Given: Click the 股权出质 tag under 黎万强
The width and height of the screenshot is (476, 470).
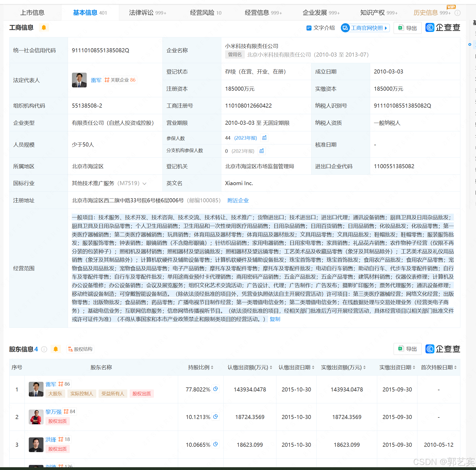Looking at the screenshot, I should 57,421.
